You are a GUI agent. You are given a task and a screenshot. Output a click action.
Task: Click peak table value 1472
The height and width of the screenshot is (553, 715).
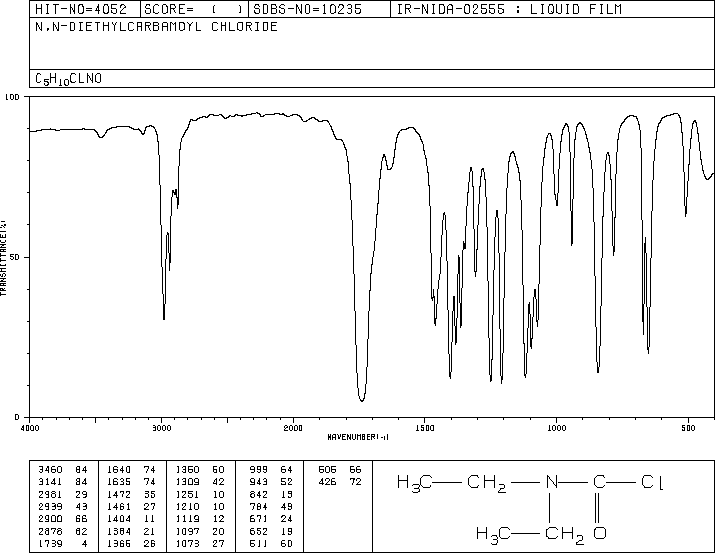coord(119,494)
